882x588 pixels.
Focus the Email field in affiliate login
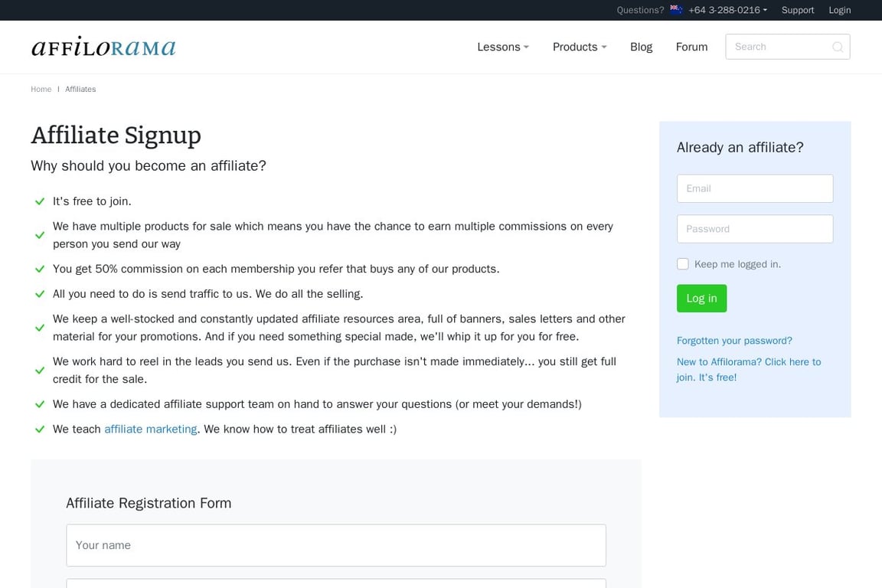point(755,188)
